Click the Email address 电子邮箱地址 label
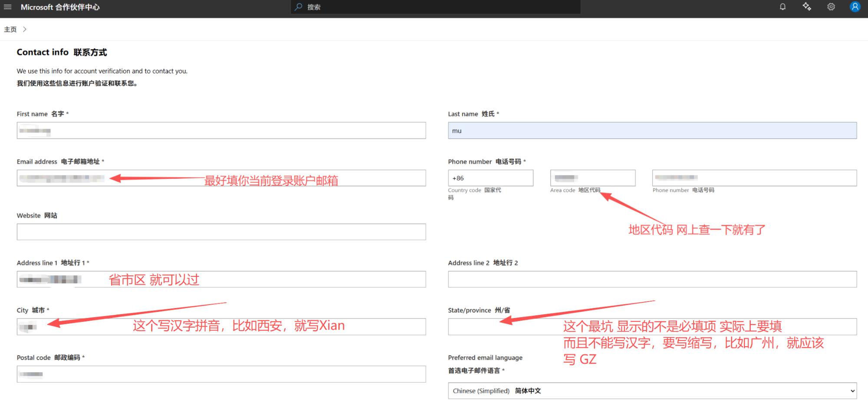The height and width of the screenshot is (410, 868). pyautogui.click(x=60, y=161)
